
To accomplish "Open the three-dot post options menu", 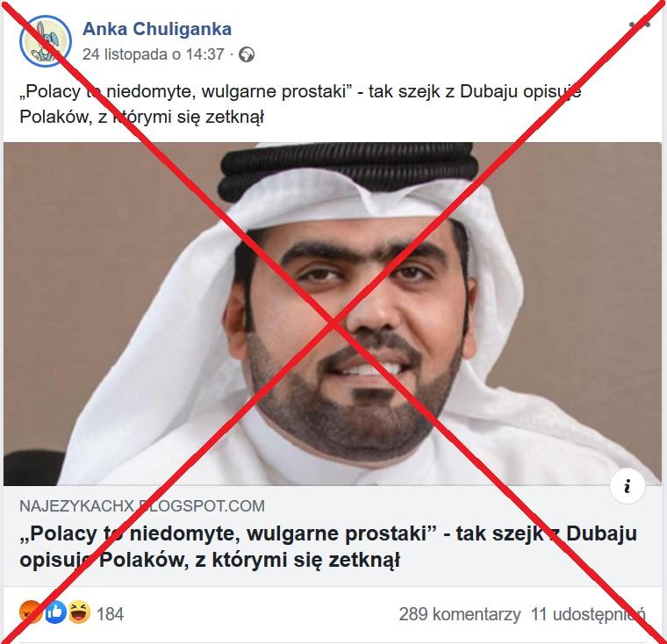I will [x=639, y=25].
